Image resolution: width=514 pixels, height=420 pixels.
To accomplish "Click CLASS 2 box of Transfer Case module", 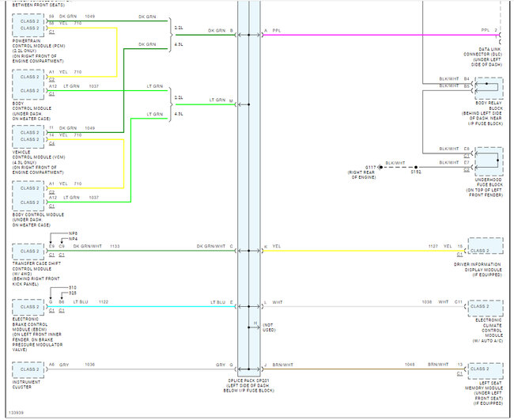I will click(28, 252).
